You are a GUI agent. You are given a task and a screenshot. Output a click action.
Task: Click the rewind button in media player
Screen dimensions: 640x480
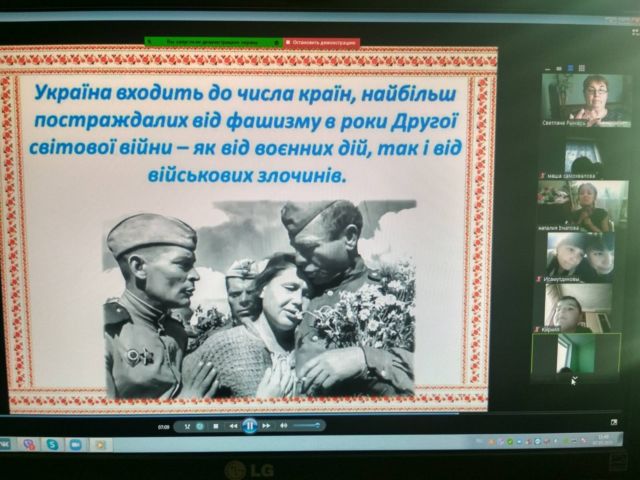233,426
